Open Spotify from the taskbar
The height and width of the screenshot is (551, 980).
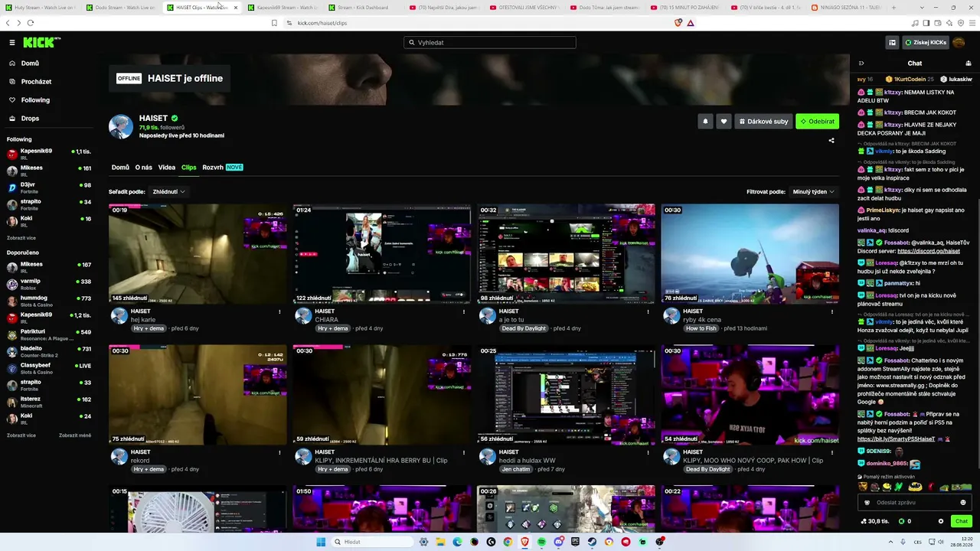[541, 542]
